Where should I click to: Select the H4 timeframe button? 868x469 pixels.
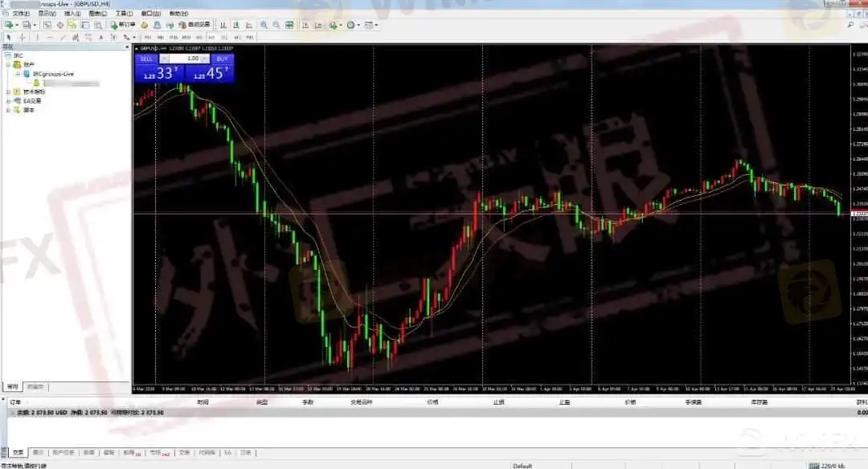coord(212,37)
